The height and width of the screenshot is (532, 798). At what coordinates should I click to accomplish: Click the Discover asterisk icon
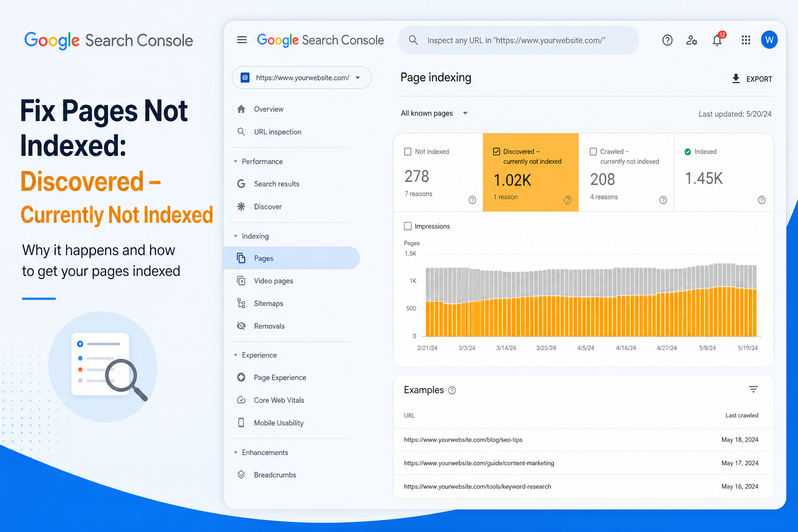[x=241, y=206]
